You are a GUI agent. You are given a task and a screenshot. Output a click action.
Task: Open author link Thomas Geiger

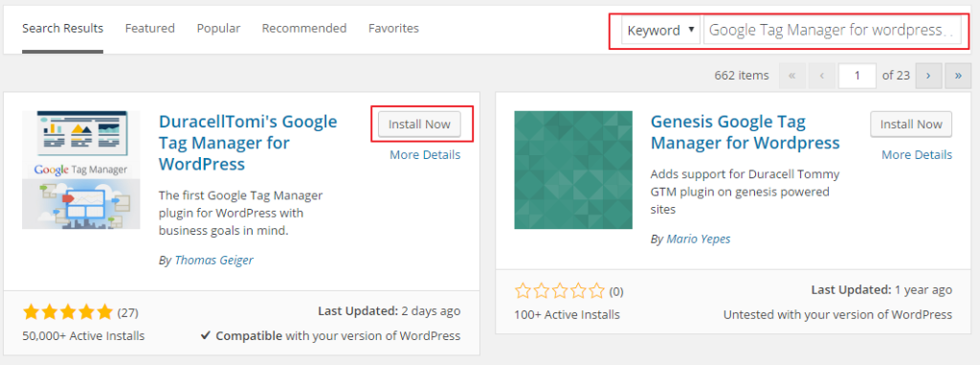[x=213, y=261]
